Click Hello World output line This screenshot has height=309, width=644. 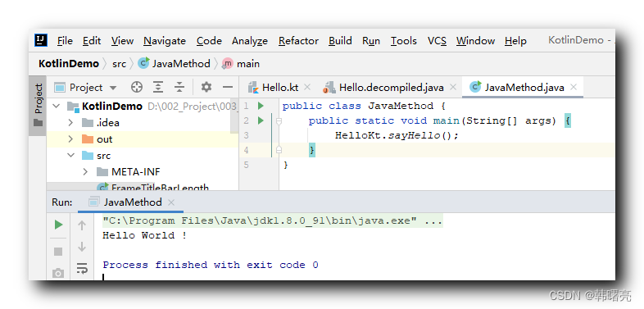145,235
